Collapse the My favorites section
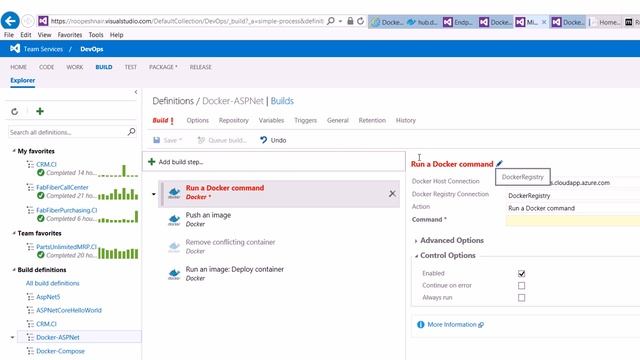The width and height of the screenshot is (640, 360). coord(14,151)
